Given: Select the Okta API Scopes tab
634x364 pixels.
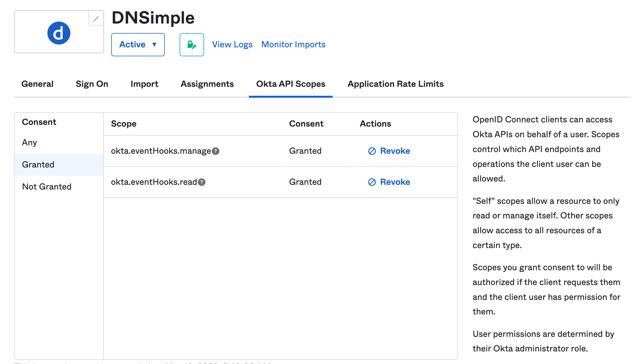Looking at the screenshot, I should [x=291, y=84].
